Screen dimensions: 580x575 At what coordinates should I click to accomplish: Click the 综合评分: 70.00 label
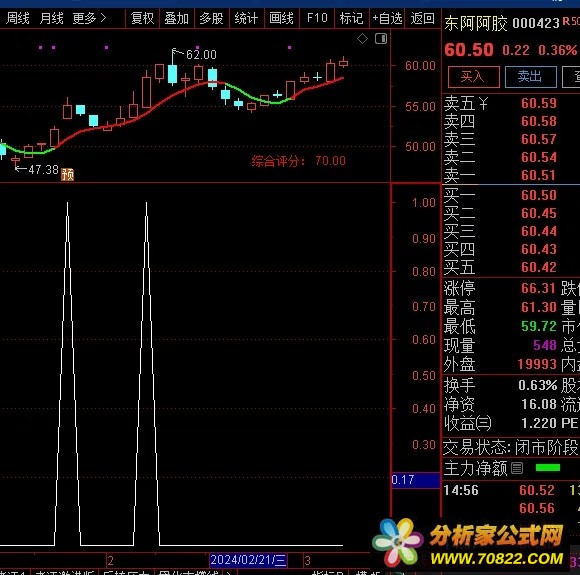(299, 161)
